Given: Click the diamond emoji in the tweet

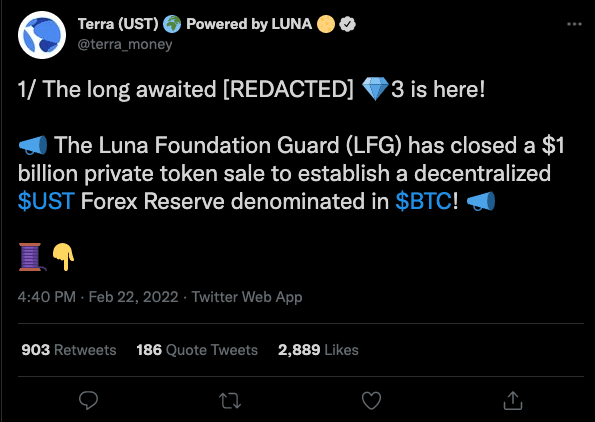Looking at the screenshot, I should point(375,88).
